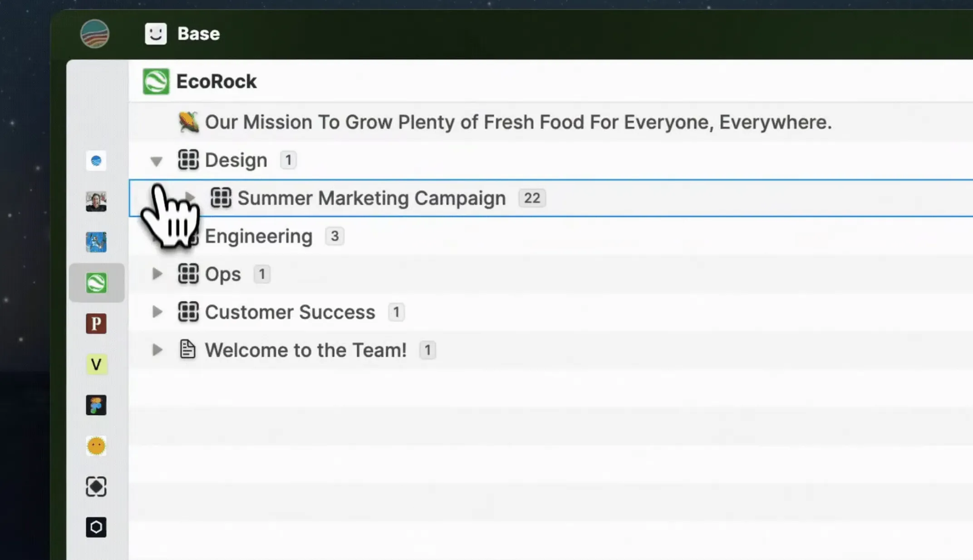Collapse the Design section
The image size is (973, 560).
tap(157, 161)
